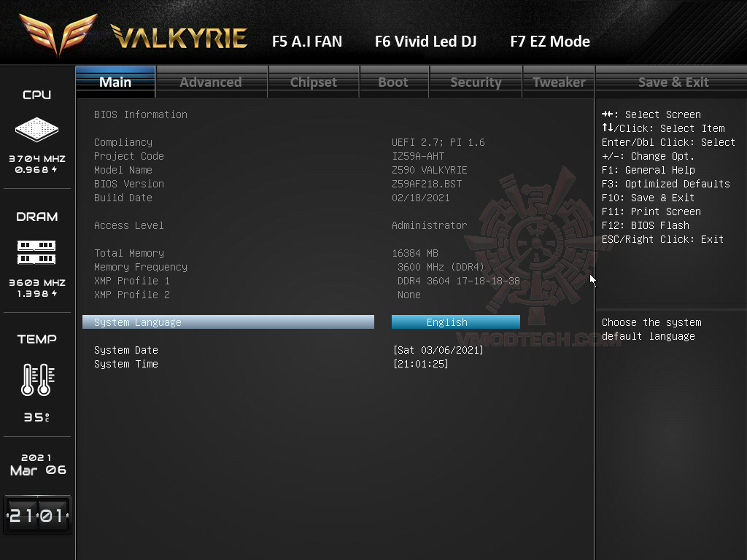Switch to the Advanced tab
The width and height of the screenshot is (747, 560).
(x=211, y=82)
